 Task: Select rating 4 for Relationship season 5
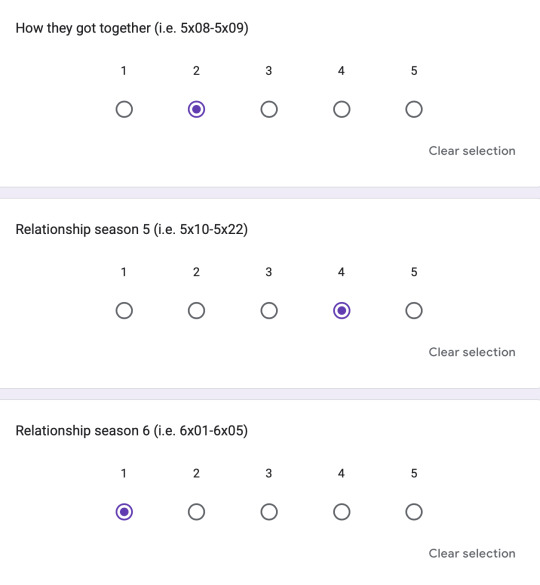[341, 310]
